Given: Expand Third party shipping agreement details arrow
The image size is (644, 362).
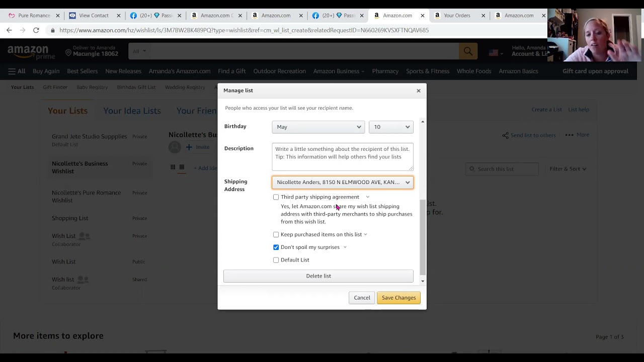Looking at the screenshot, I should (367, 197).
